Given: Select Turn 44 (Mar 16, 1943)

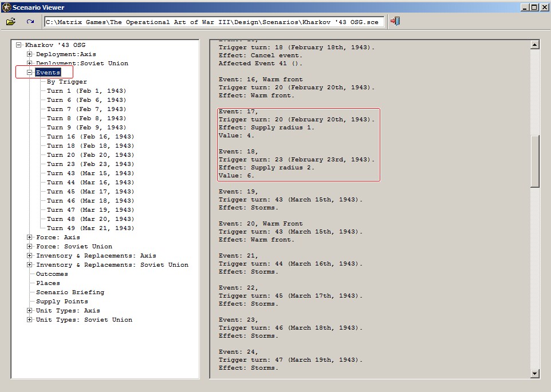Looking at the screenshot, I should point(90,182).
